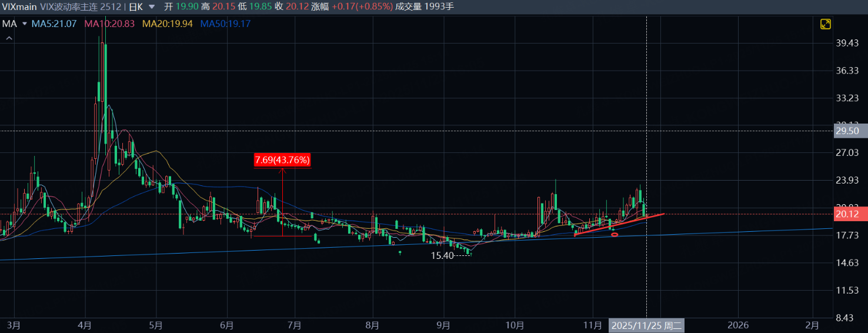Click the 7.69(43.76%) measurement label
This screenshot has height=333, width=868.
pyautogui.click(x=282, y=160)
